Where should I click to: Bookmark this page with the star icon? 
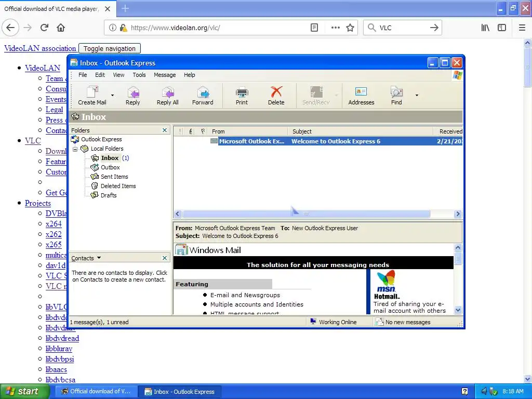pos(350,28)
